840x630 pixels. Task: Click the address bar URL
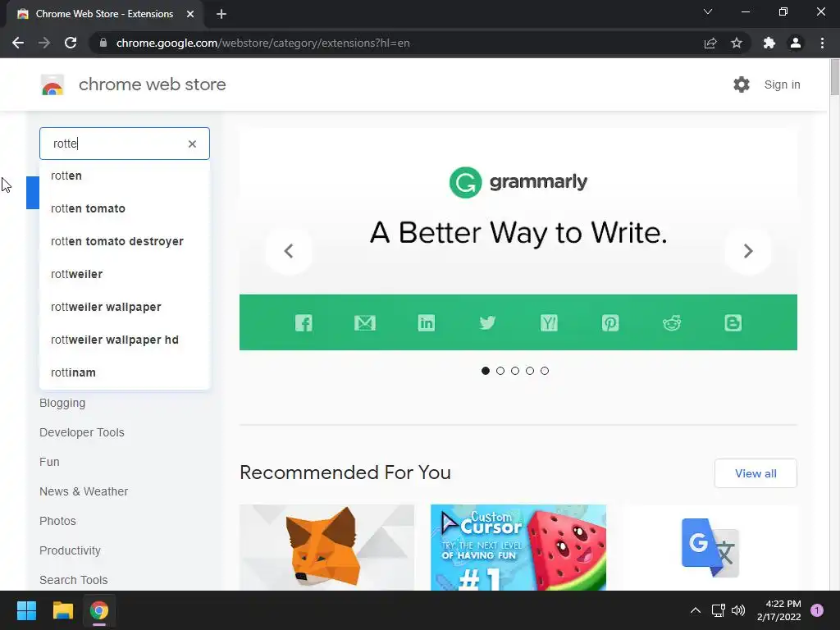tap(262, 43)
